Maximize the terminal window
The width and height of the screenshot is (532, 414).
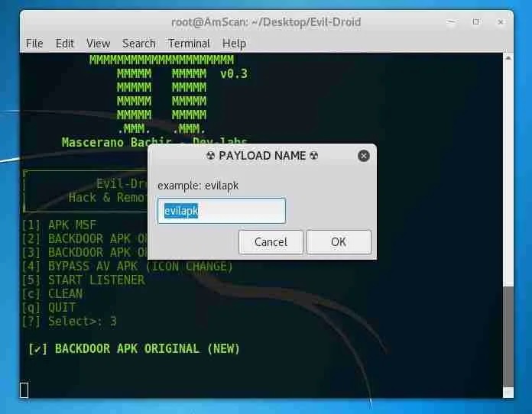click(x=475, y=22)
